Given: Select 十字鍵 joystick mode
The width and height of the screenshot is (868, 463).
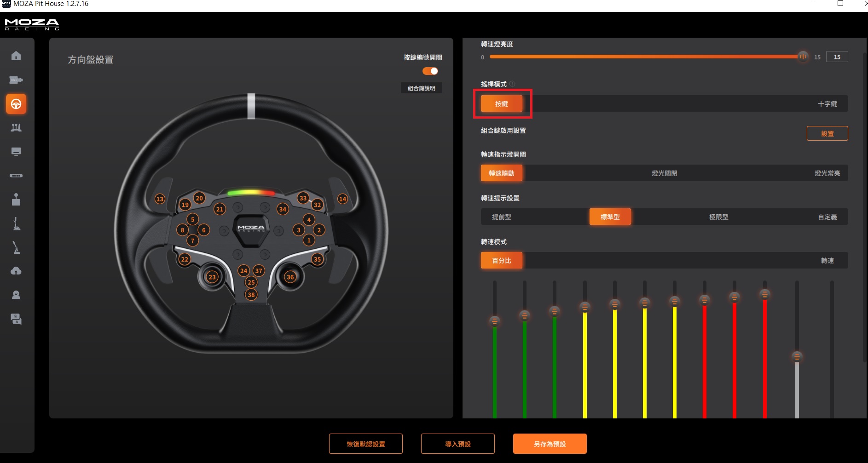Looking at the screenshot, I should pos(827,104).
